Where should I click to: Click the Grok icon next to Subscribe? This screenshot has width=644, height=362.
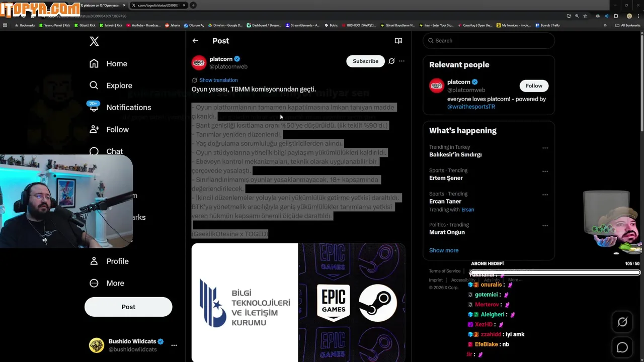[x=391, y=61]
